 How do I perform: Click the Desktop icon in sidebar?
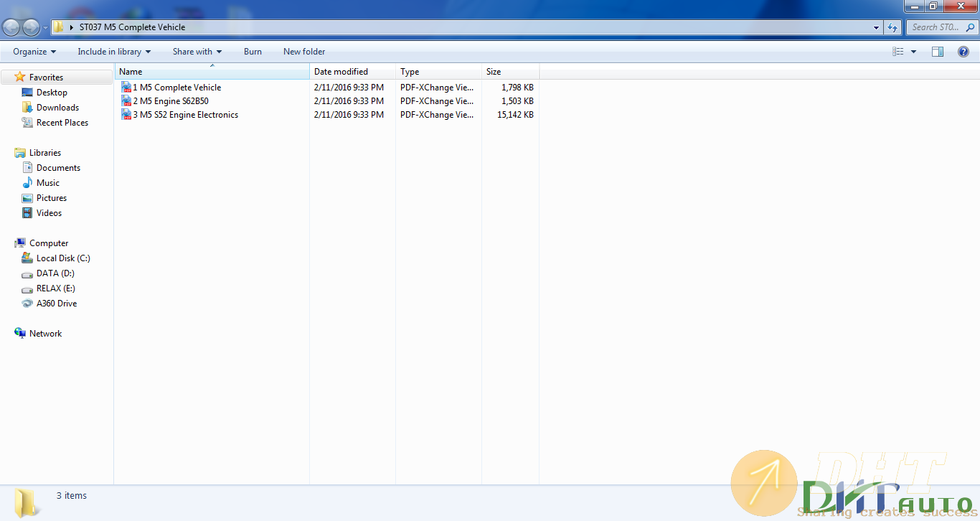(27, 93)
